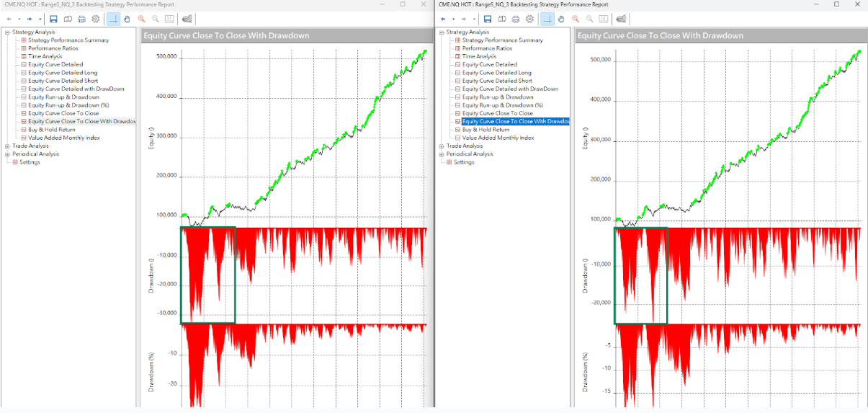Select the crosshair pointer tool in the right window
Screen dimensions: 868x413
(547, 19)
